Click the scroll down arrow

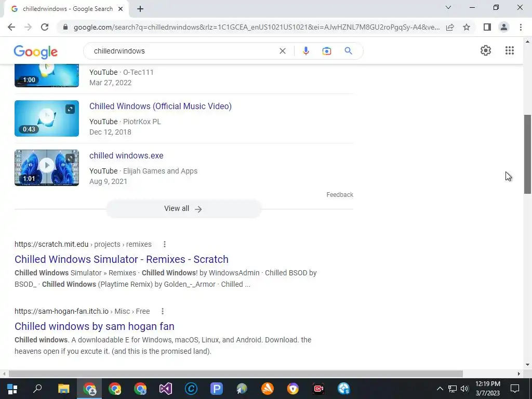click(x=527, y=365)
